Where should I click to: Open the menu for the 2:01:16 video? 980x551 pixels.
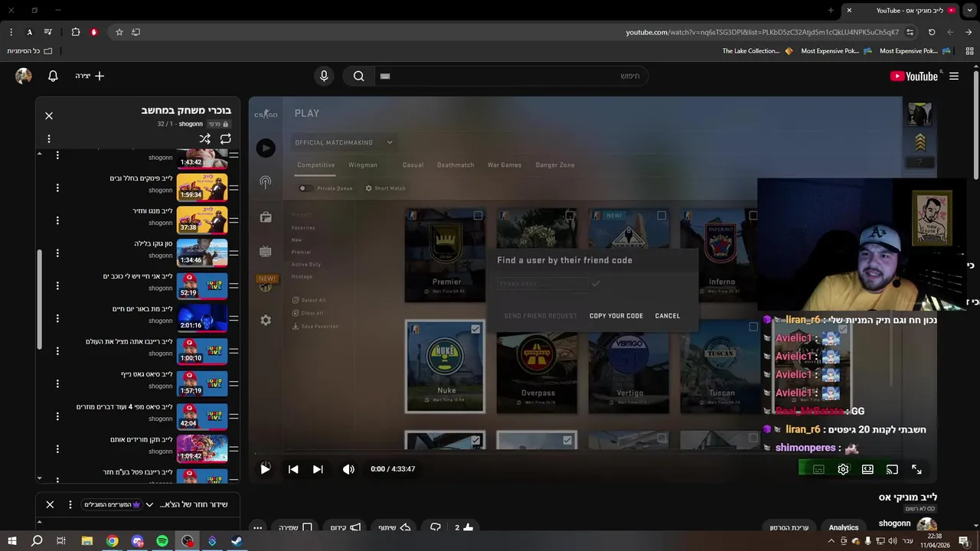57,318
